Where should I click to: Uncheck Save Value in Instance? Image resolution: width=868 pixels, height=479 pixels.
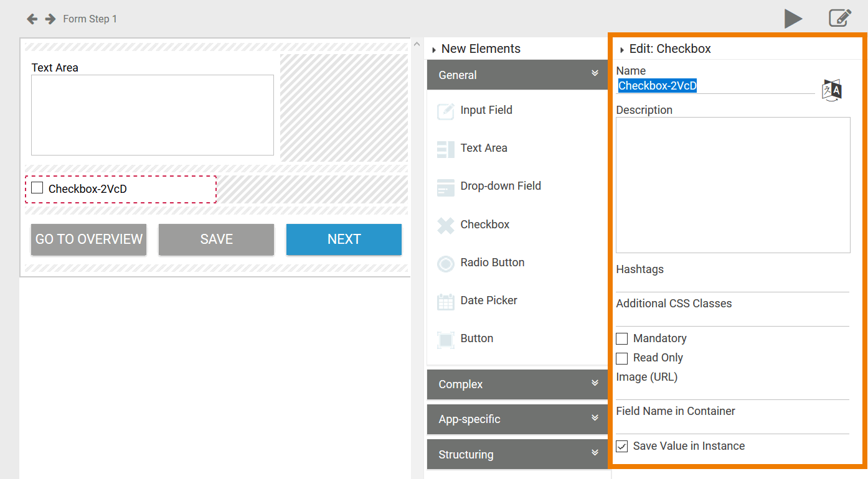pyautogui.click(x=621, y=447)
